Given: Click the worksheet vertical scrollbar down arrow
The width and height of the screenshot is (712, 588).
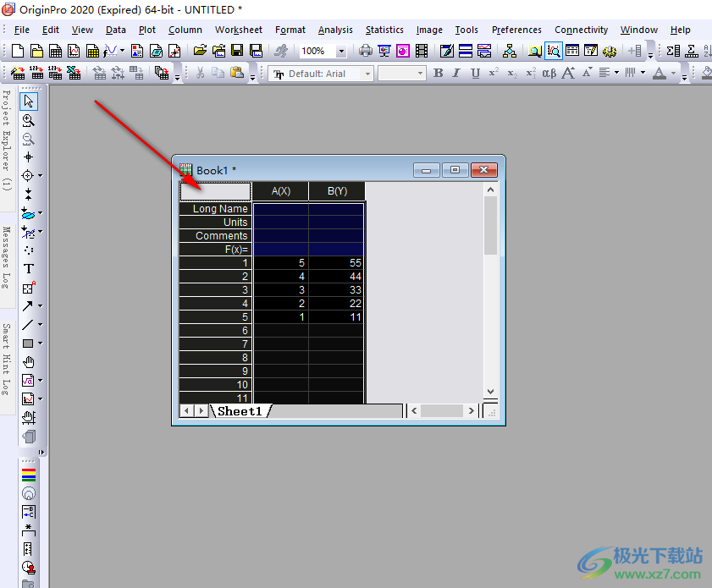Looking at the screenshot, I should 490,392.
